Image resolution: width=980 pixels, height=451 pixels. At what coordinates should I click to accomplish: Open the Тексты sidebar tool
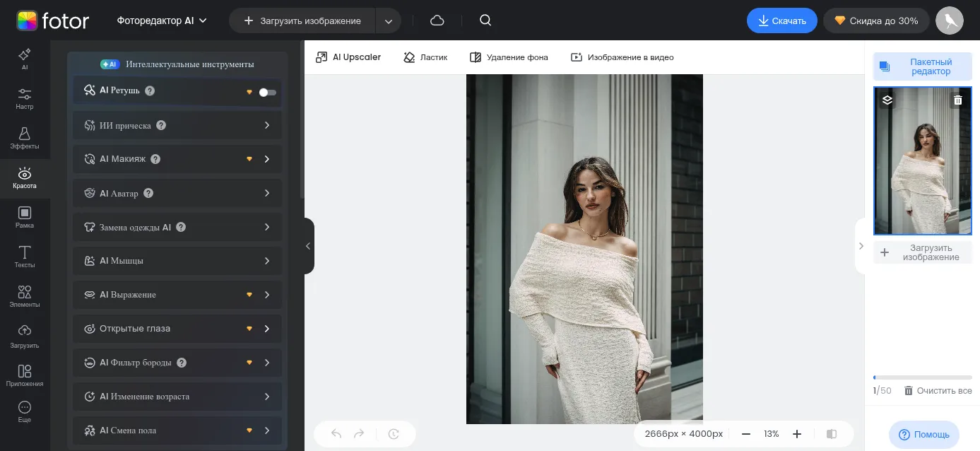(x=25, y=257)
